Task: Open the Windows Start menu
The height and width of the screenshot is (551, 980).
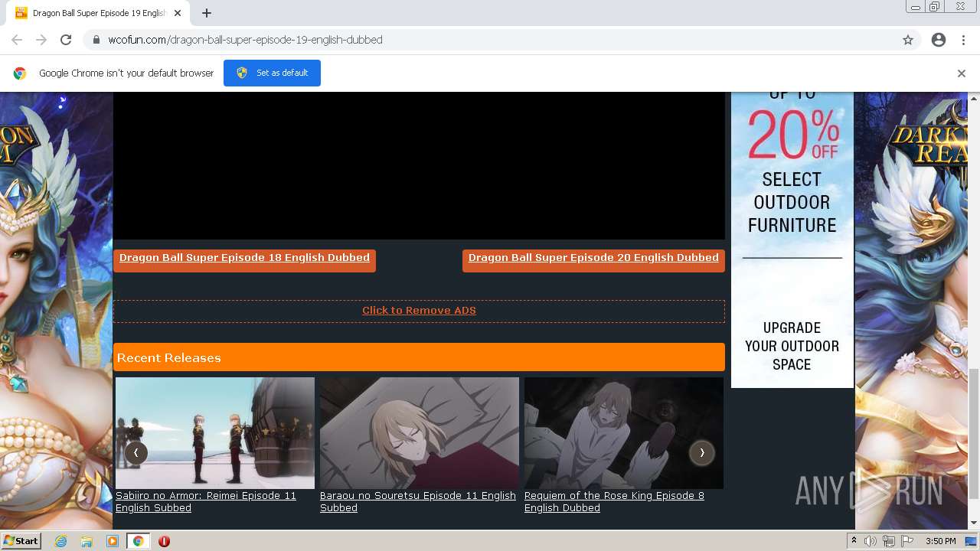Action: [21, 540]
